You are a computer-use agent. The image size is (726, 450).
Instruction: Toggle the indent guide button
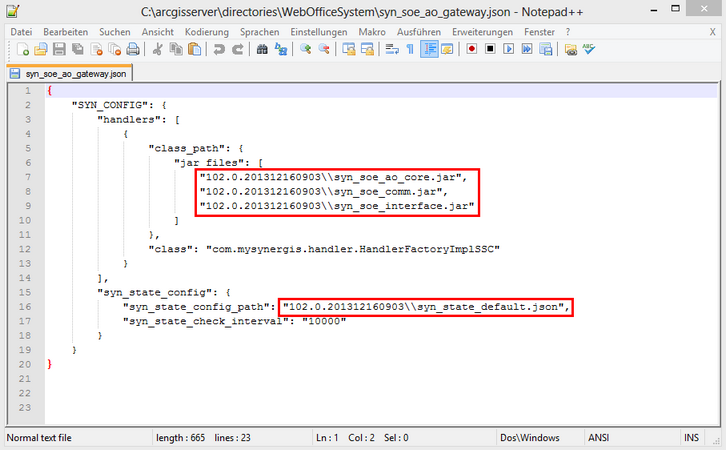click(430, 49)
